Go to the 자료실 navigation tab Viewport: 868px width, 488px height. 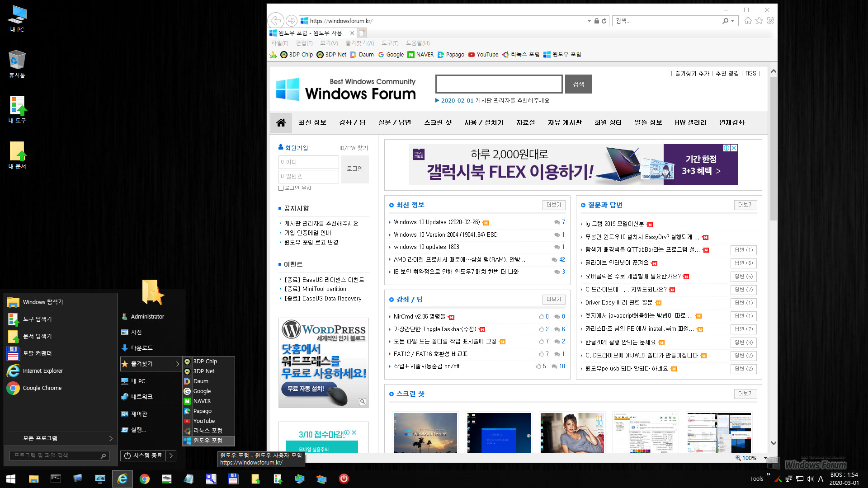click(525, 122)
